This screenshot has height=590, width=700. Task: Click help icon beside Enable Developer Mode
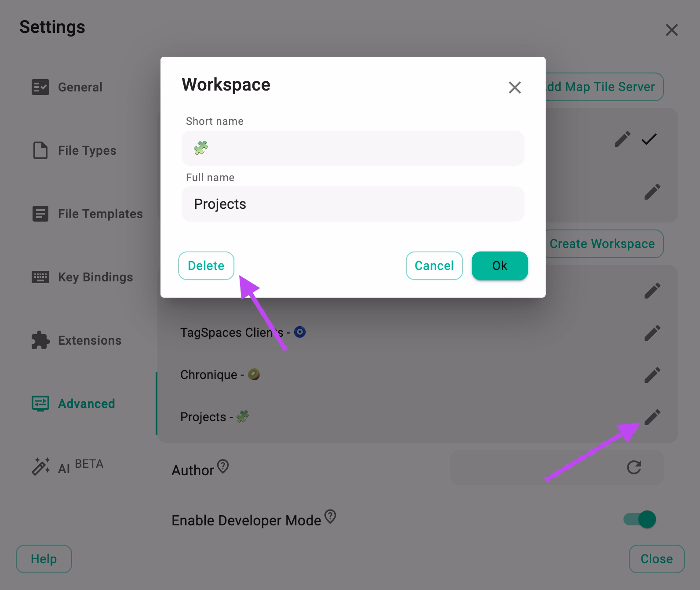point(330,516)
